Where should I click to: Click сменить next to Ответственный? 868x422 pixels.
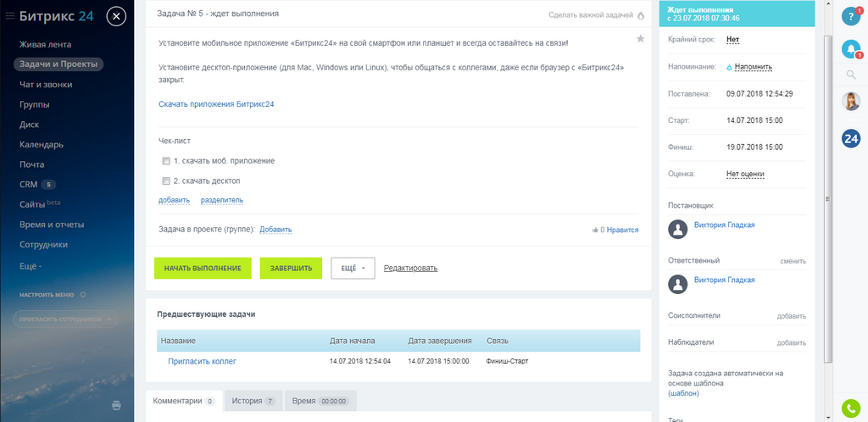[x=793, y=261]
